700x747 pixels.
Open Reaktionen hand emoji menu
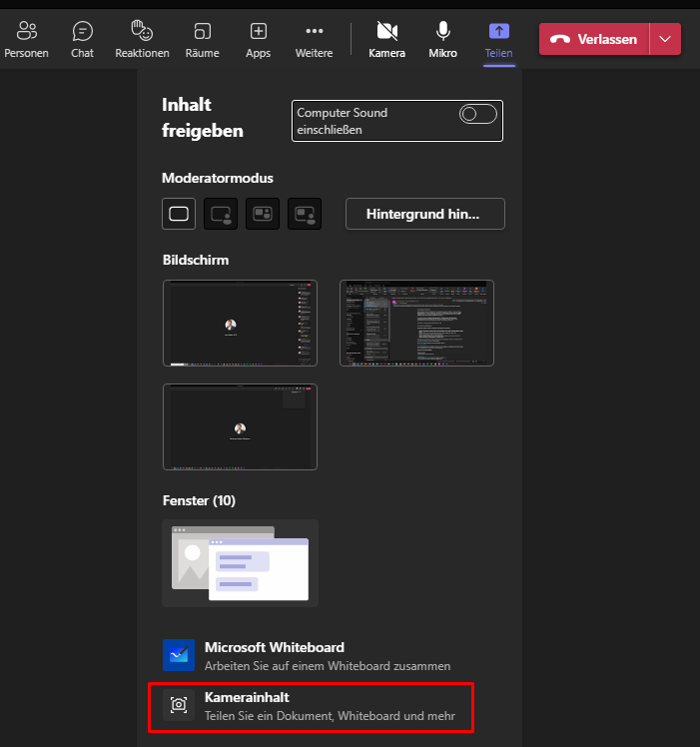pos(142,39)
